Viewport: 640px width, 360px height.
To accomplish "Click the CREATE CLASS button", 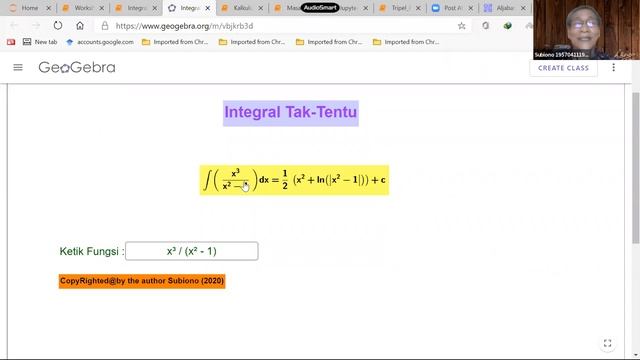I will pos(563,68).
